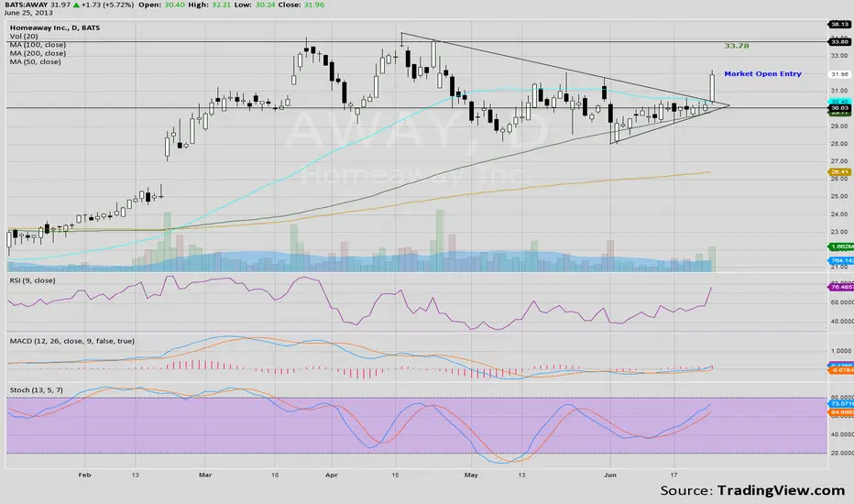Click the Apr label on the time axis
Screen dimensions: 854x504
click(331, 475)
